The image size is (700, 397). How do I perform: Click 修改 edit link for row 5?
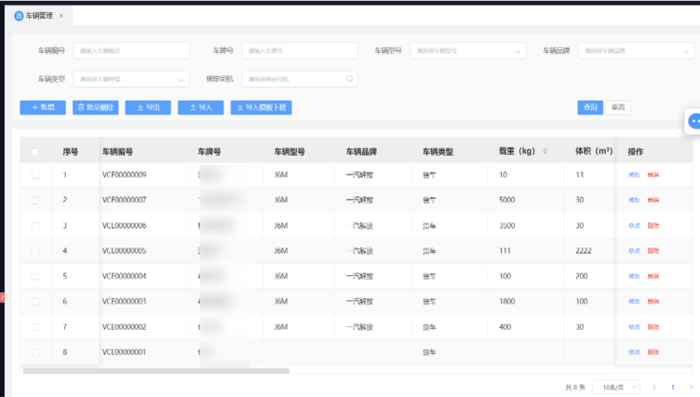click(634, 276)
